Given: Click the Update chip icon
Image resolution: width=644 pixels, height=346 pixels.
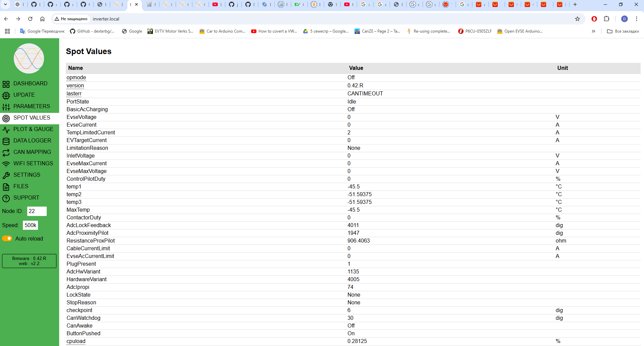Looking at the screenshot, I should tap(6, 95).
